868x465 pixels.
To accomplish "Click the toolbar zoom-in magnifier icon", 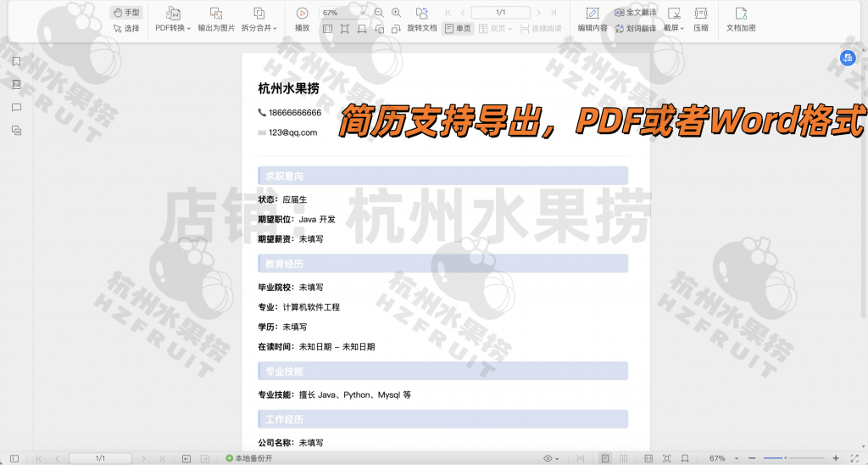I will [x=397, y=12].
